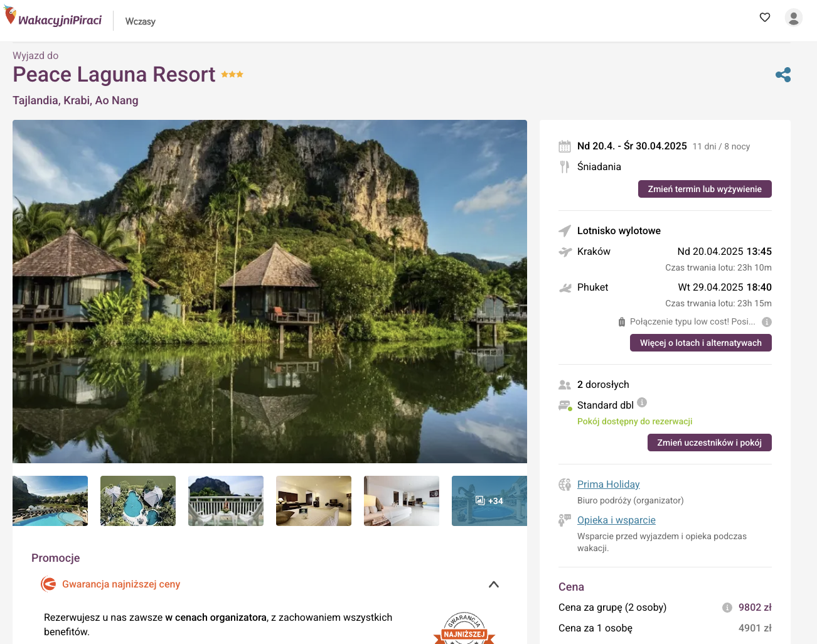817x644 pixels.
Task: Show info for Standard dbl room
Action: [642, 402]
